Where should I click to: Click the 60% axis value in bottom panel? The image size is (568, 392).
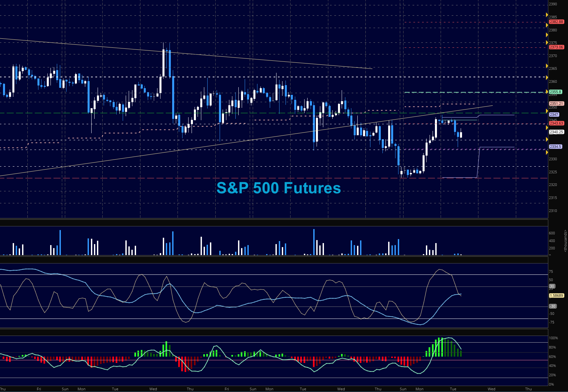pyautogui.click(x=552, y=357)
